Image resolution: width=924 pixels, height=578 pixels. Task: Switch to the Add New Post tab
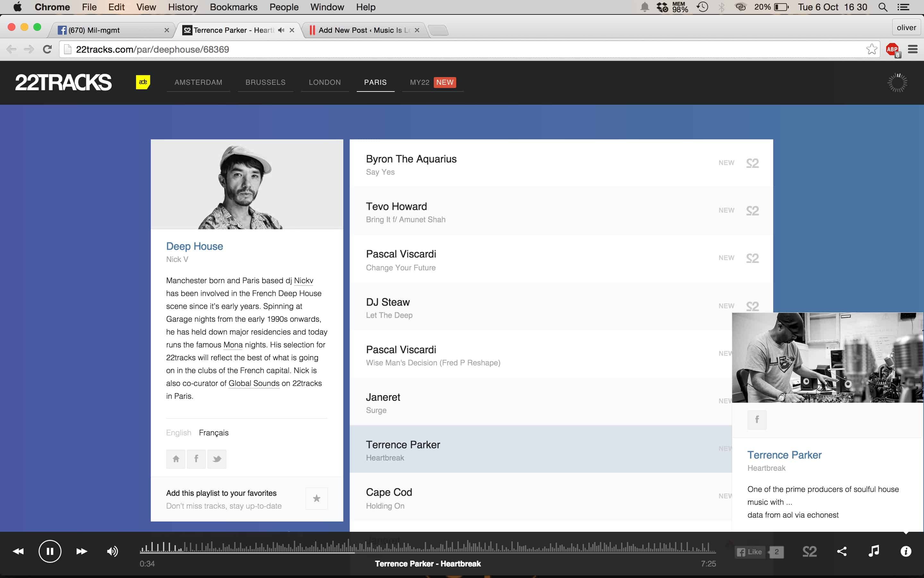click(365, 30)
